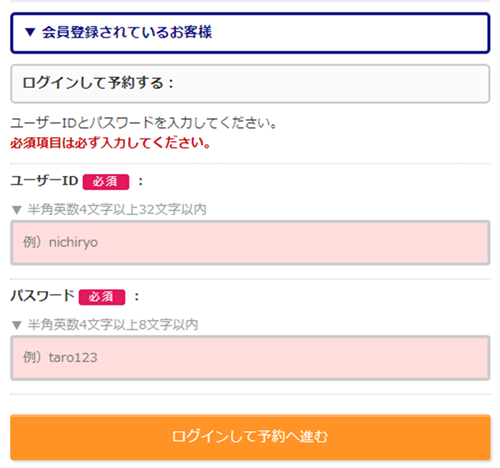Click the ユーザーID field label
500x468 pixels.
point(44,181)
